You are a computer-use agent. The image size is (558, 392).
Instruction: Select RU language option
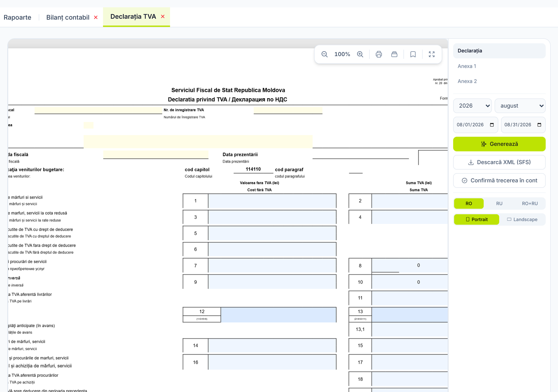pyautogui.click(x=499, y=203)
